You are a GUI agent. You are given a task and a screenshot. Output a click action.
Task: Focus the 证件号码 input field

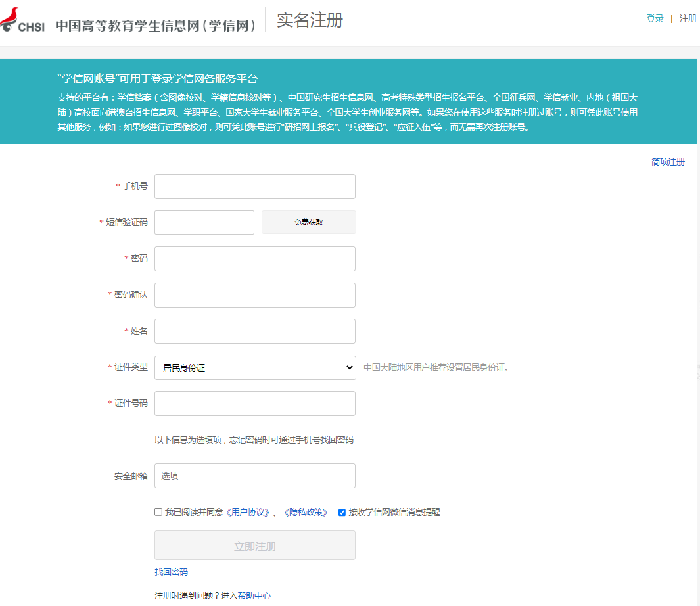point(255,404)
